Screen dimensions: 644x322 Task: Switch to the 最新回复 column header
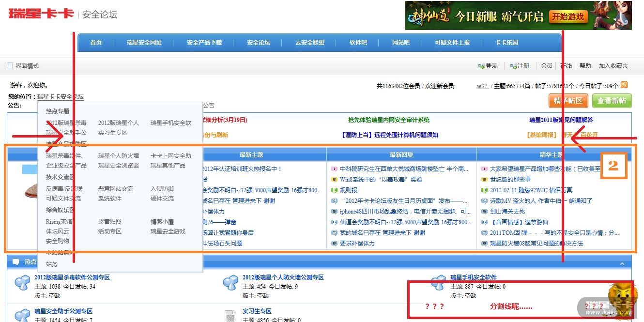401,155
